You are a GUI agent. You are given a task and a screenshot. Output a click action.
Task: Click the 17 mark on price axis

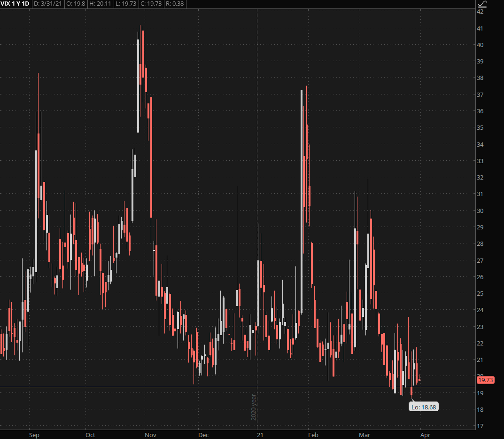(x=480, y=426)
